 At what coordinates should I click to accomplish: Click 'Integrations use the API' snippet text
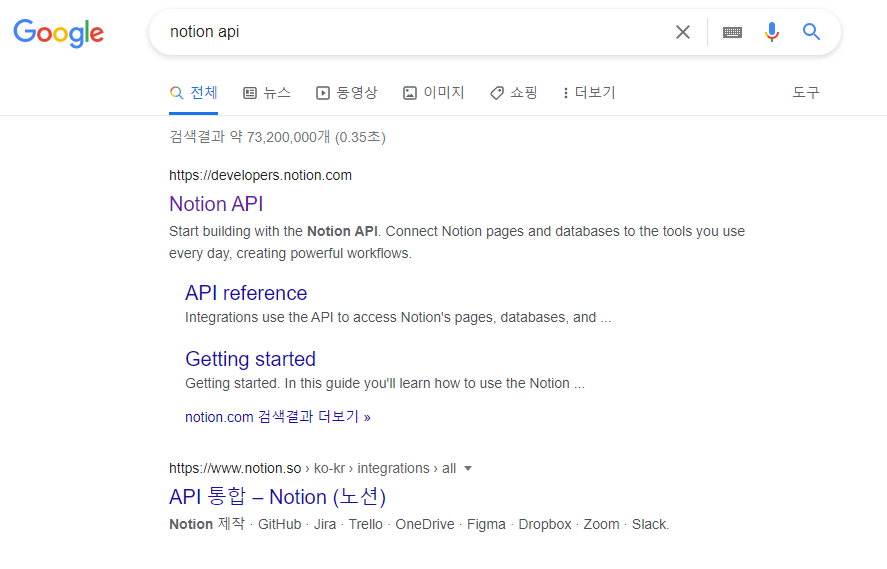point(398,317)
